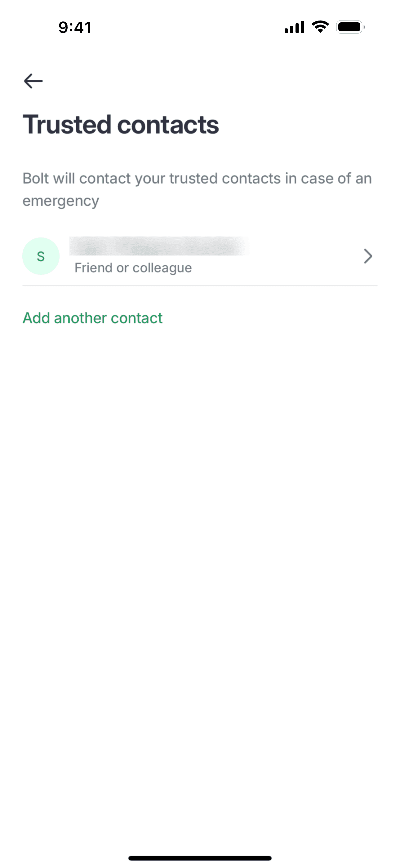This screenshot has width=400, height=868.
Task: Click the "Trusted contacts" page heading
Action: point(121,124)
